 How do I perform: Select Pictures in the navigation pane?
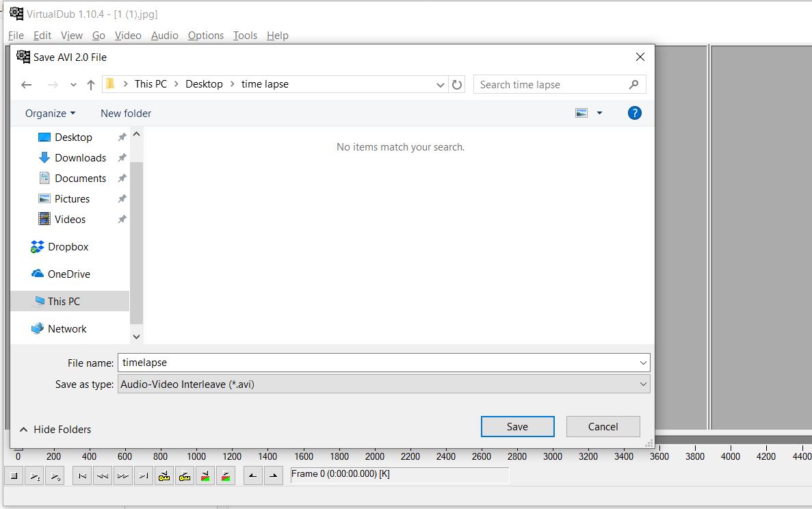[72, 199]
